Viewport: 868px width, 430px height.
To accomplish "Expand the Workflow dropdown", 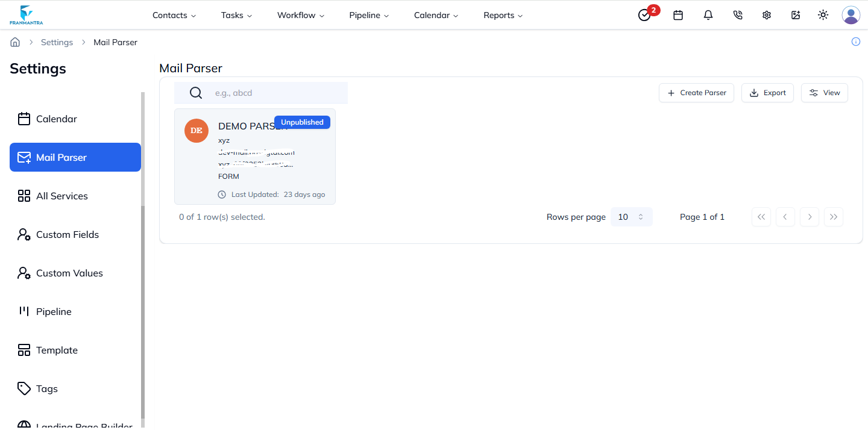I will (x=300, y=15).
